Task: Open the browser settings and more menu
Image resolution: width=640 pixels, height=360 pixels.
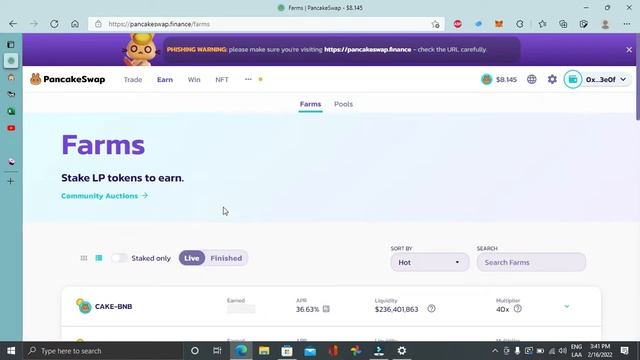Action: tap(627, 24)
